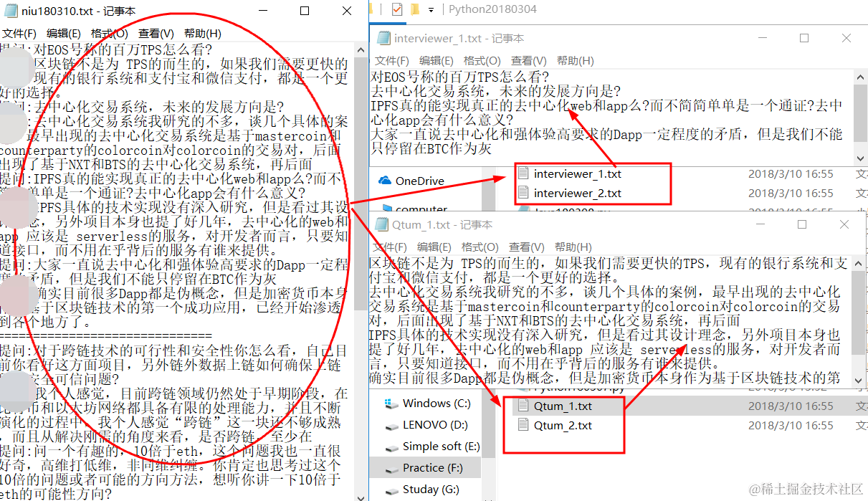
Task: Click LENOVO (D:) drive icon
Action: [x=390, y=425]
